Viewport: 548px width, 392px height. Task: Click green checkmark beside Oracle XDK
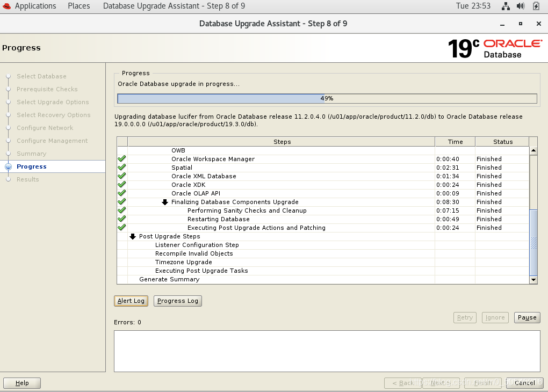[x=121, y=185]
